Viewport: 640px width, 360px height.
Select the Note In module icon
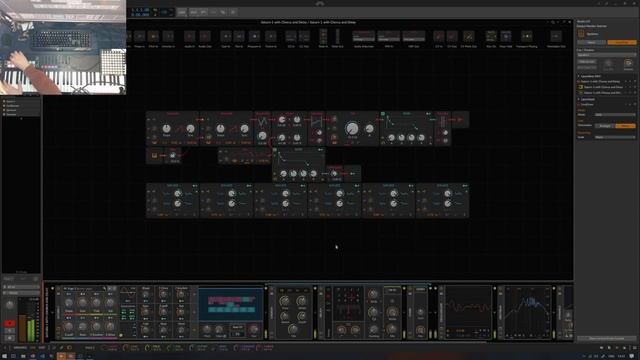323,36
